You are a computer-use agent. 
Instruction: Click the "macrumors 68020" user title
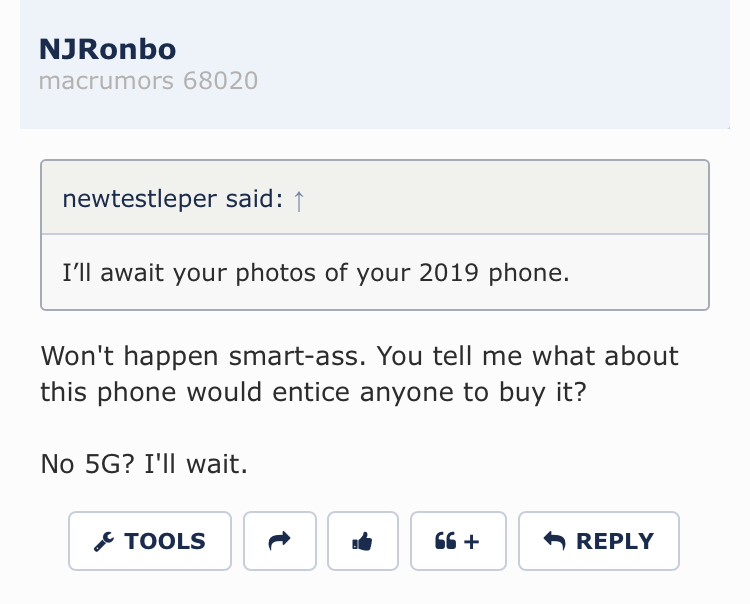pyautogui.click(x=148, y=80)
